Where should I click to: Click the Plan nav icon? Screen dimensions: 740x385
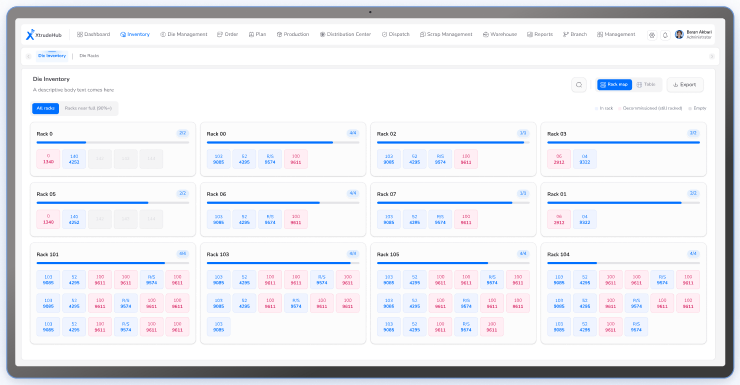pyautogui.click(x=252, y=34)
